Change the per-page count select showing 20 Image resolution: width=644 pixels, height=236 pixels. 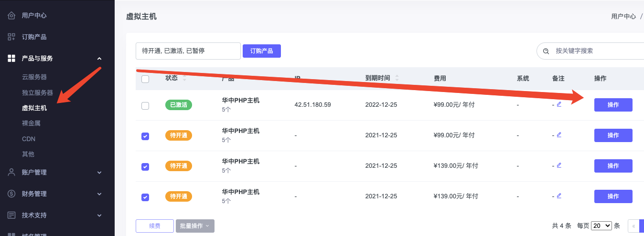pyautogui.click(x=601, y=226)
